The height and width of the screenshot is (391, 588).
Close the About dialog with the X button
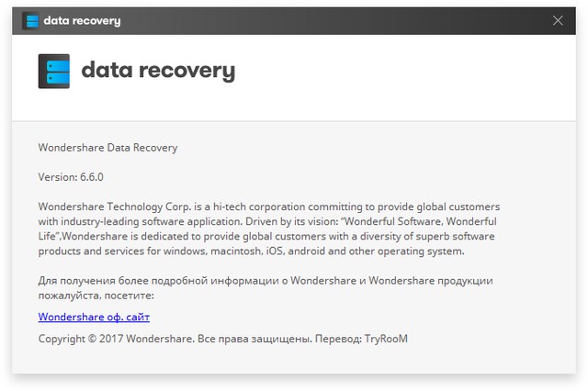pyautogui.click(x=558, y=20)
